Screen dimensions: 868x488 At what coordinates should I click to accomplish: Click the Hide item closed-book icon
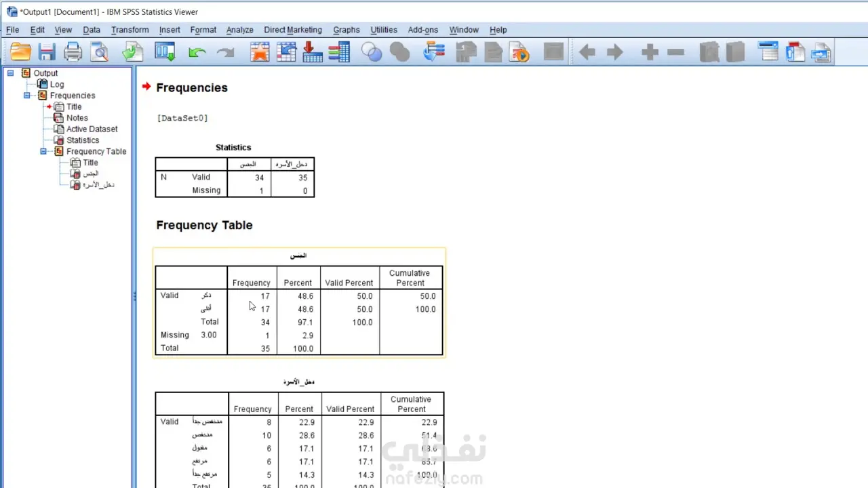click(x=734, y=52)
